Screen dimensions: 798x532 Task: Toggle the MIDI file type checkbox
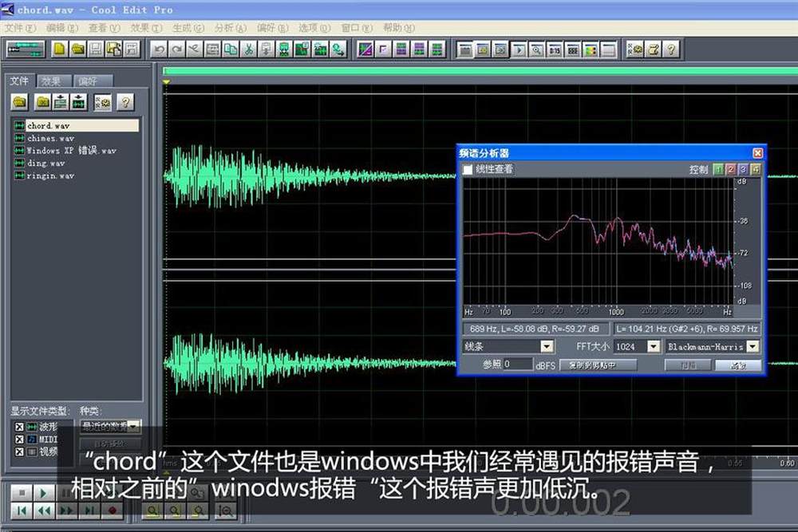point(19,439)
